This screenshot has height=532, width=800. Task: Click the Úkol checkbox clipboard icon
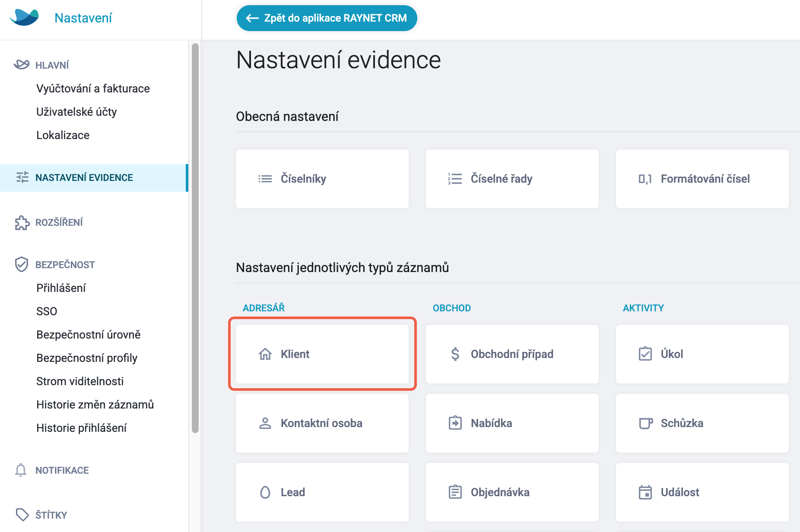click(645, 354)
